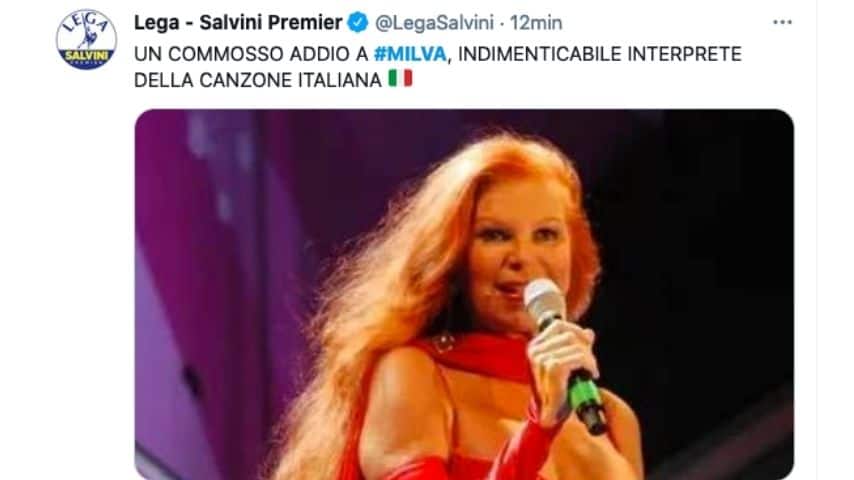Follow the #MILVA hashtag
Screen dimensions: 854x480
[410, 54]
